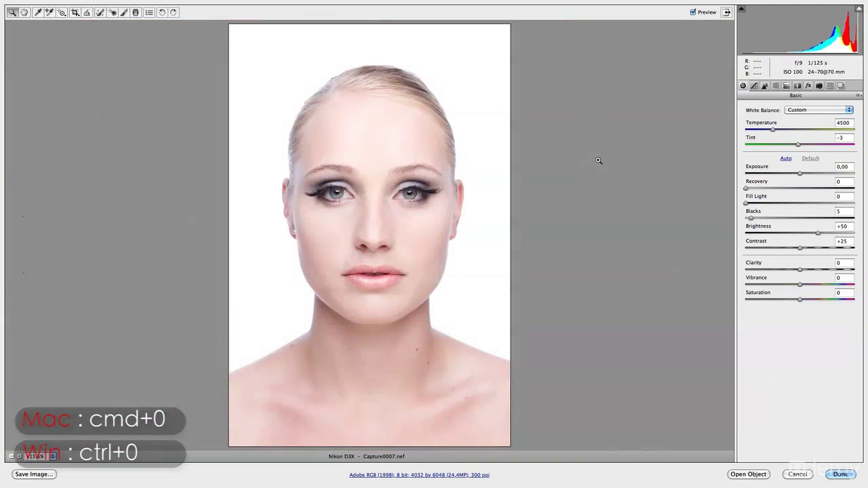
Task: Click the Auto tone link
Action: pyautogui.click(x=785, y=158)
